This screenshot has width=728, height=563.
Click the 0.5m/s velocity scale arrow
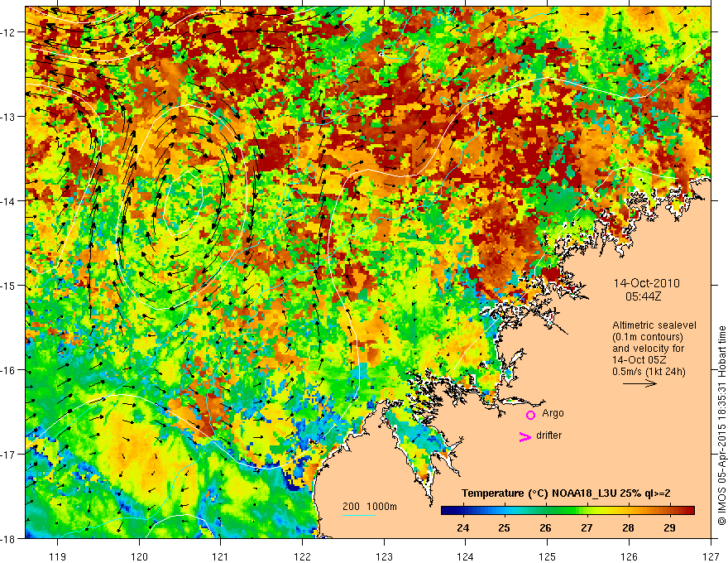tap(639, 383)
